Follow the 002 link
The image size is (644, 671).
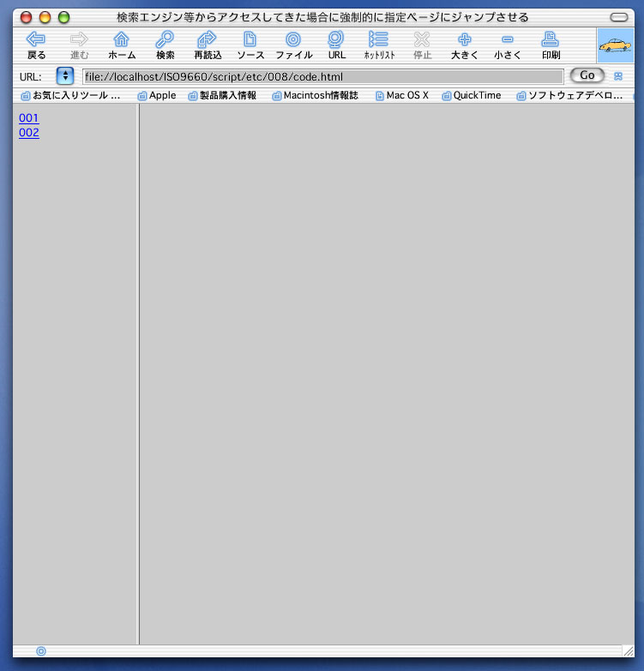point(29,133)
